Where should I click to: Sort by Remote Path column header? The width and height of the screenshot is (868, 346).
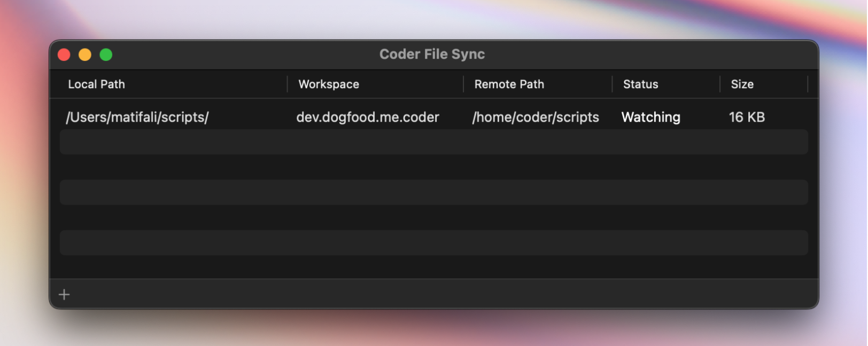coord(509,84)
